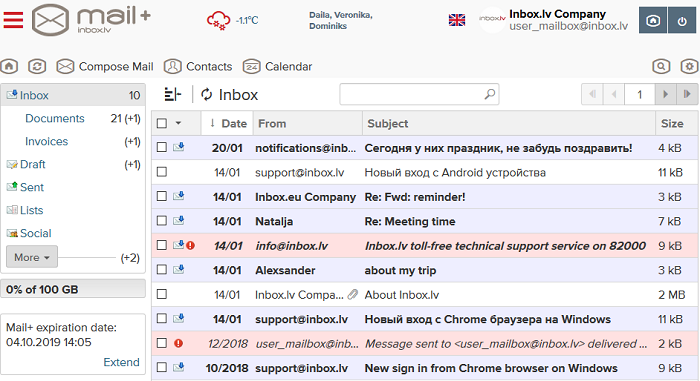Open Новый вход с Chrome браузера email

point(488,319)
